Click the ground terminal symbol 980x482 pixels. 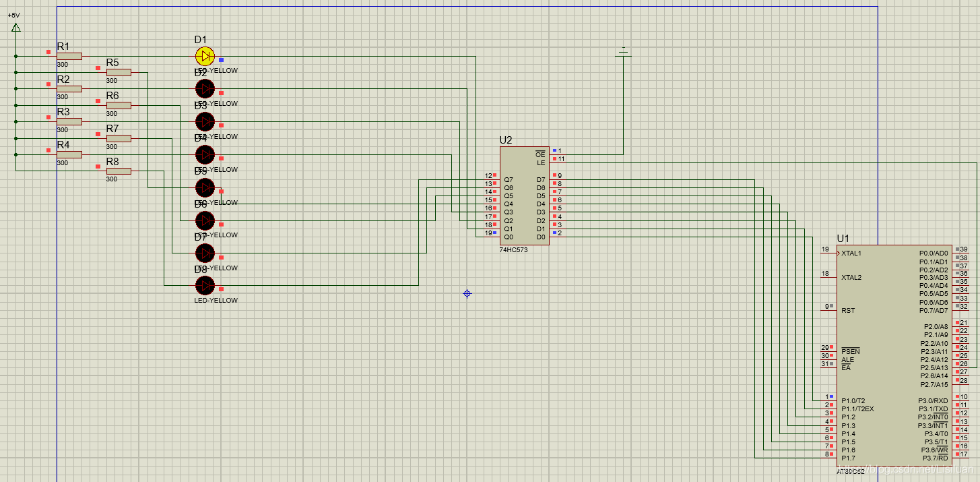[x=623, y=52]
